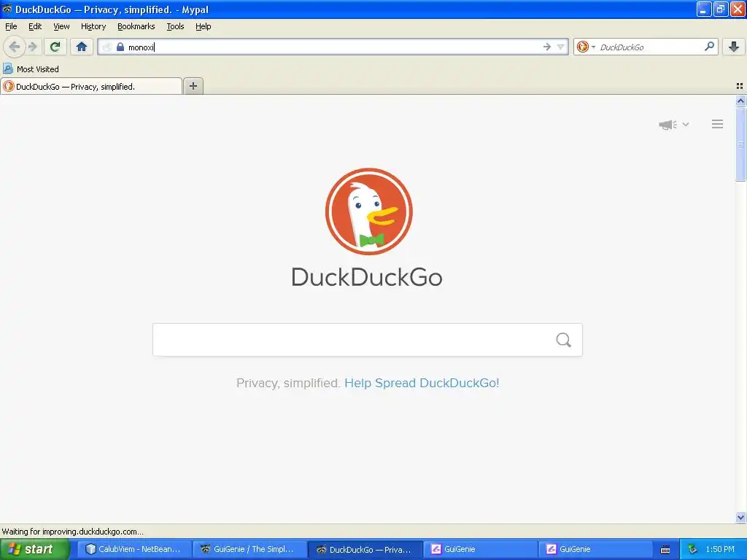Open a new tab with plus button
The width and height of the screenshot is (747, 560).
pos(193,86)
